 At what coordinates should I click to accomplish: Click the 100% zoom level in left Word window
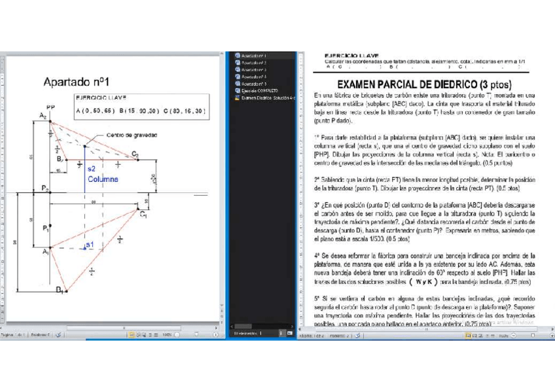coord(167,334)
